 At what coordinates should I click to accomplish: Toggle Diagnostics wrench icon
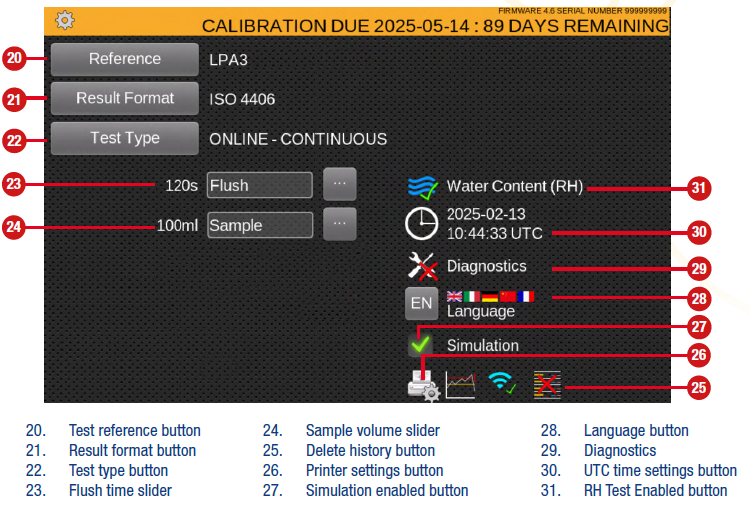(422, 266)
